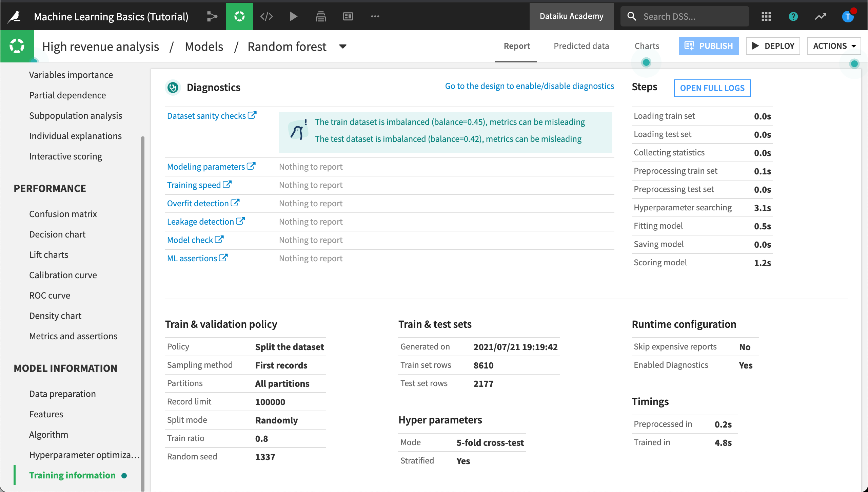
Task: Open Features section
Action: coord(46,414)
